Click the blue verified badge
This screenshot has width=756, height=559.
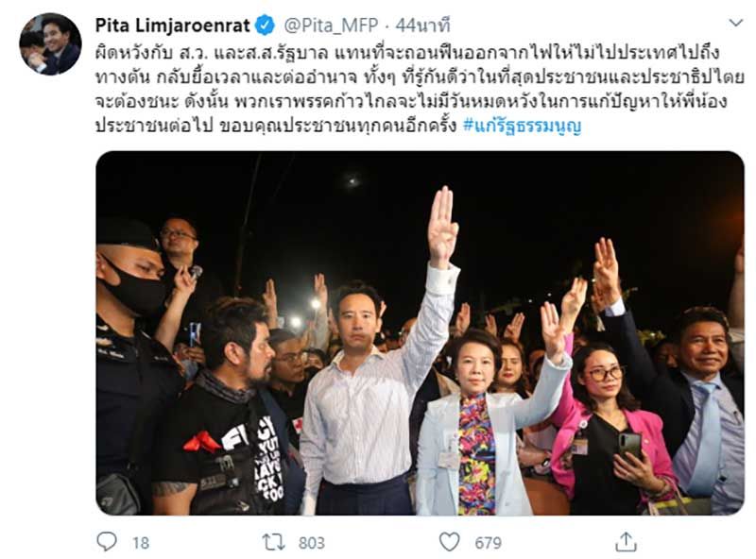point(265,25)
